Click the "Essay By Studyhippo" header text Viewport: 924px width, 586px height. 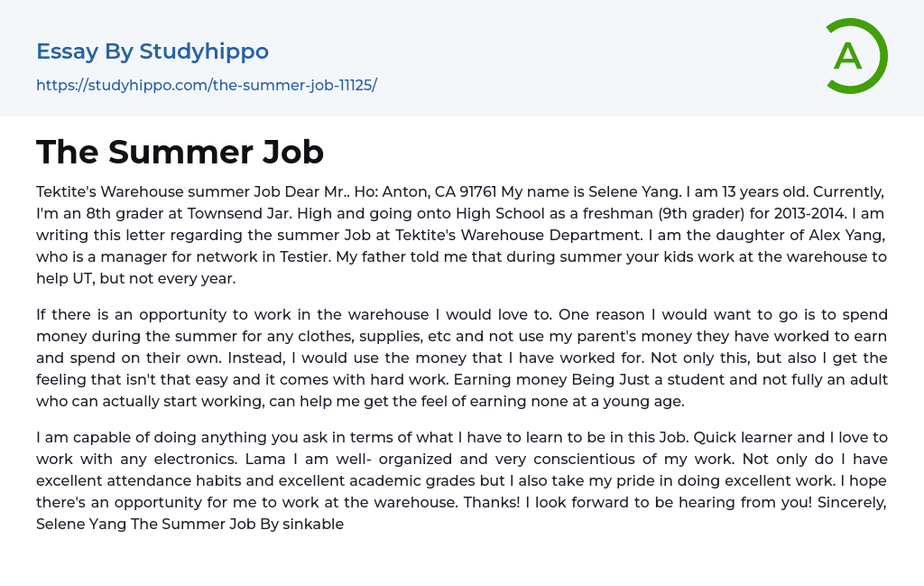click(152, 51)
